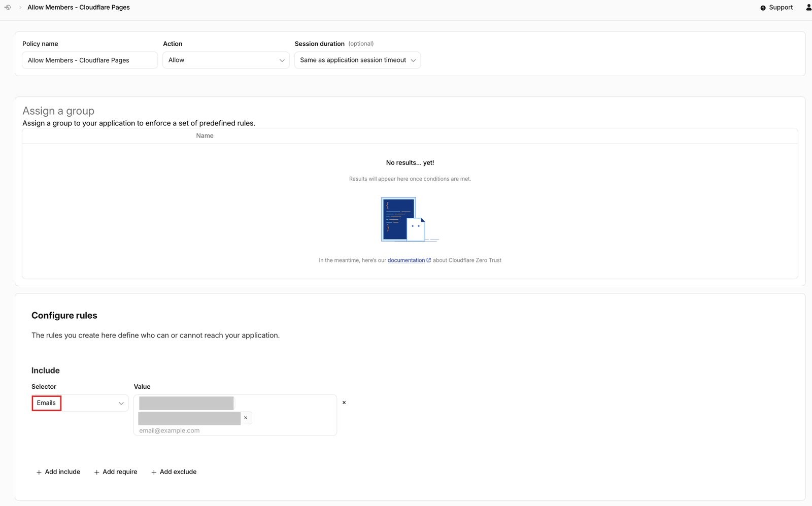Click the Cloudflare back icon in breadcrumb
Screen dimensions: 812x506
click(7, 7)
